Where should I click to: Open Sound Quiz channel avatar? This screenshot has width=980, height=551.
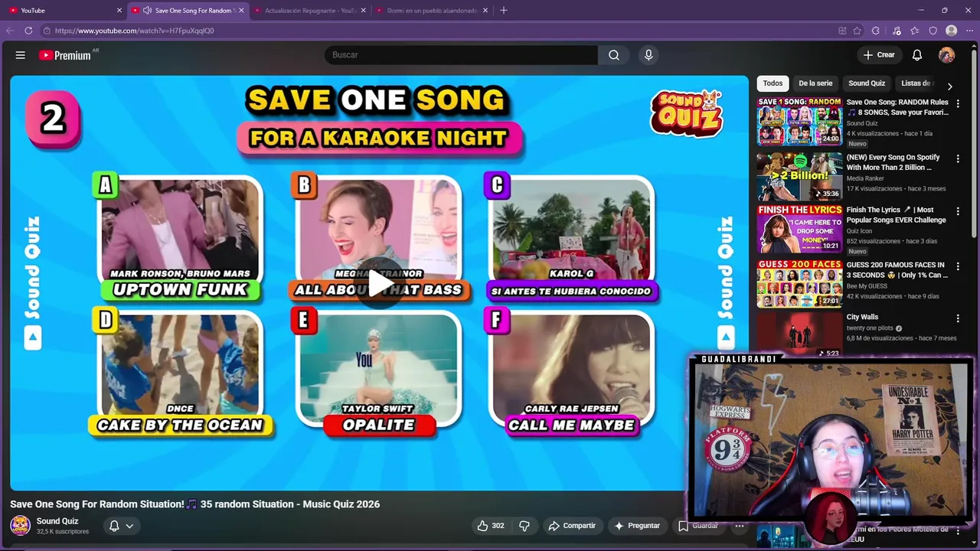(x=20, y=526)
